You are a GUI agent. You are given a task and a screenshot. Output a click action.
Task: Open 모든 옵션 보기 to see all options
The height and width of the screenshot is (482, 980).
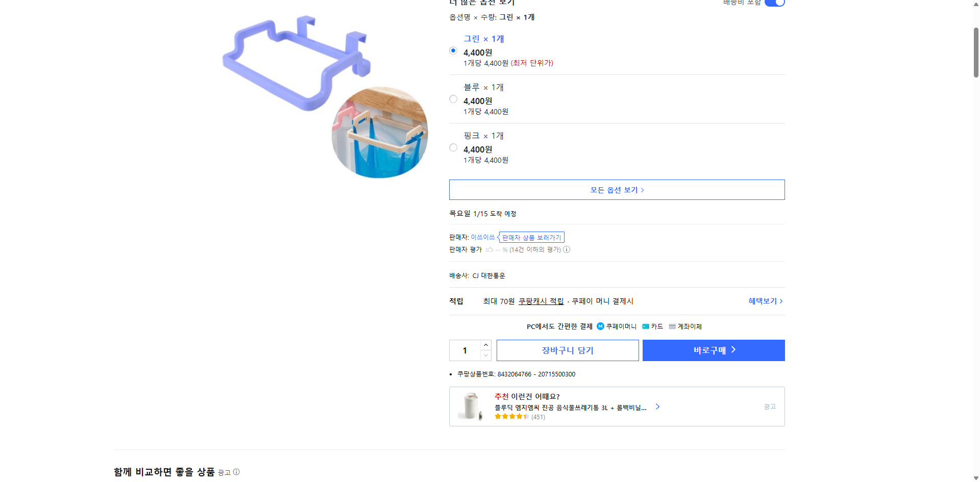pyautogui.click(x=616, y=189)
